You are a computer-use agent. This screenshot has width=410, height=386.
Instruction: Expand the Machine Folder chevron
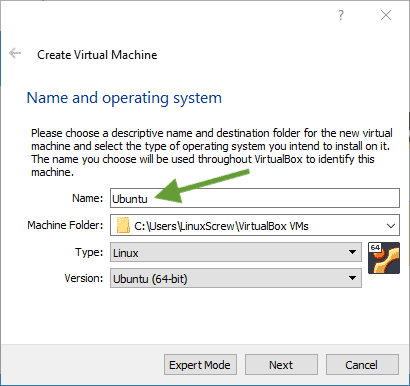click(x=391, y=226)
